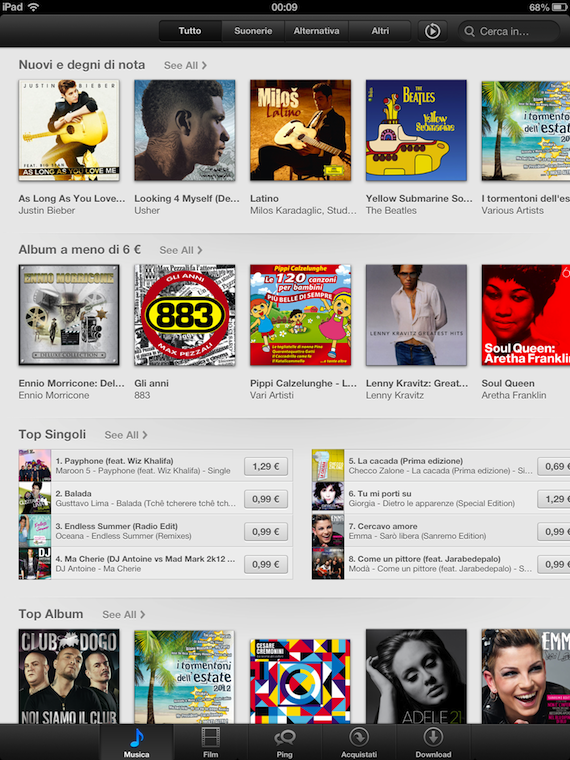Select the Suonerie segment

[x=253, y=31]
